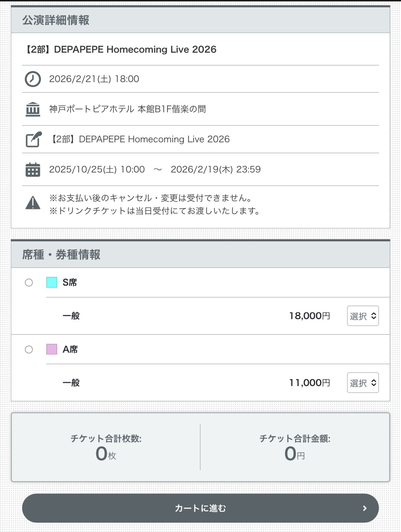Open quantity dropdown for 11,000円 ticket

coord(363,383)
